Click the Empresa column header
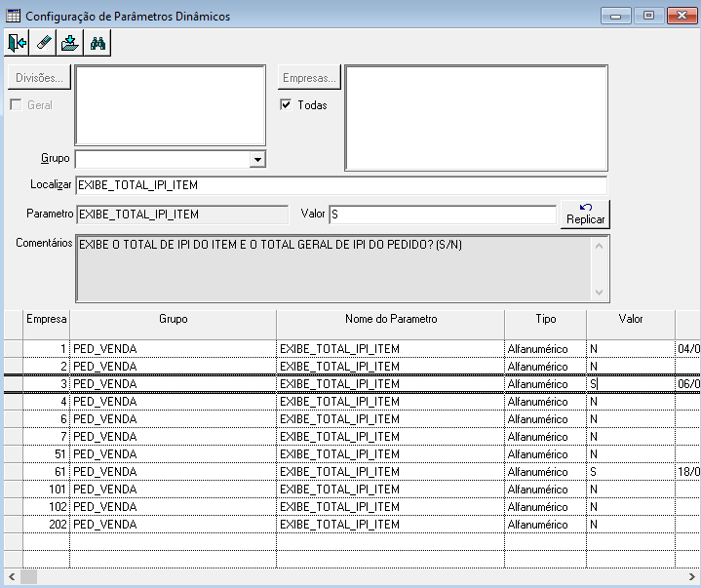 tap(46, 325)
